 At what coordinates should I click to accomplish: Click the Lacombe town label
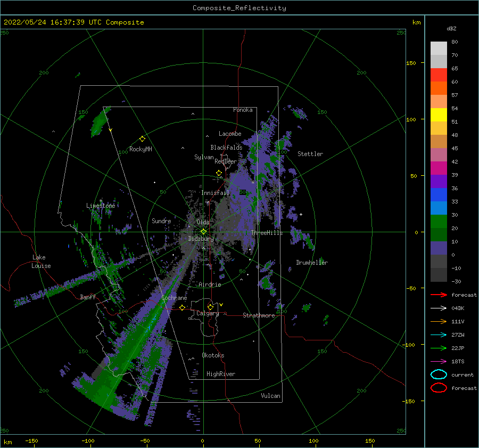tap(230, 134)
